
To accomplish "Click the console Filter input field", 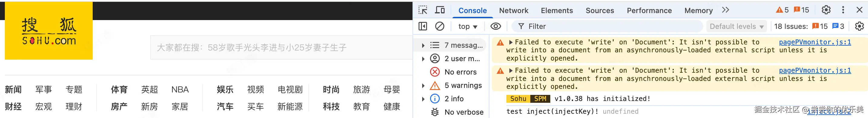I will [607, 26].
